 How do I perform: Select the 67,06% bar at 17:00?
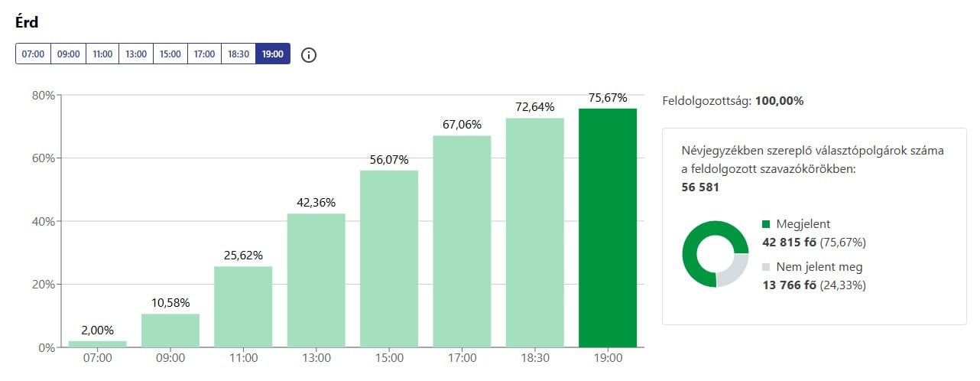(462, 241)
